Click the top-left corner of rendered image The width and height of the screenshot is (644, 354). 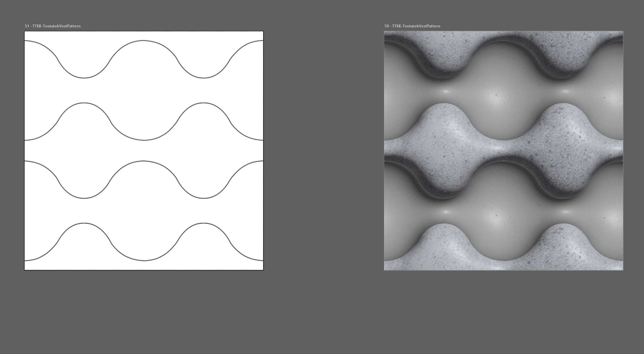384,32
